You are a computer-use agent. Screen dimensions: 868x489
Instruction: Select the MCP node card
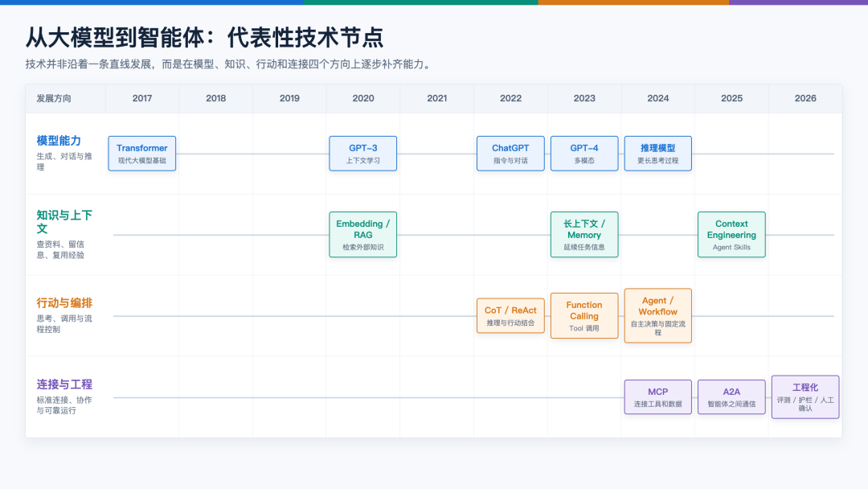click(x=657, y=397)
